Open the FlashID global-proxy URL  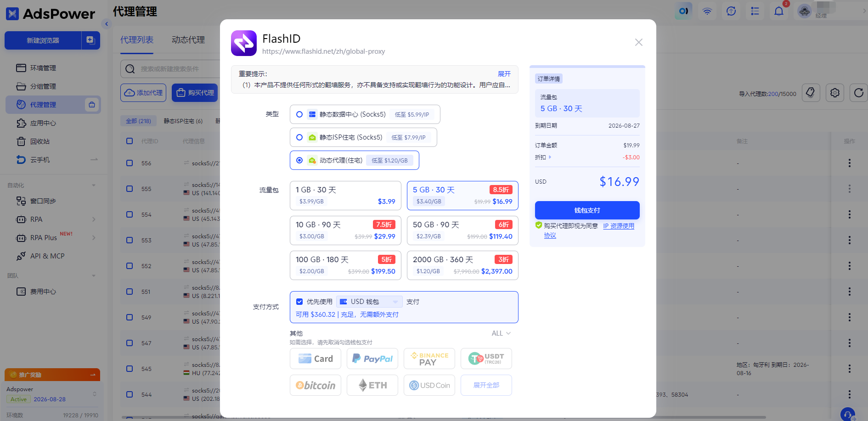[323, 51]
